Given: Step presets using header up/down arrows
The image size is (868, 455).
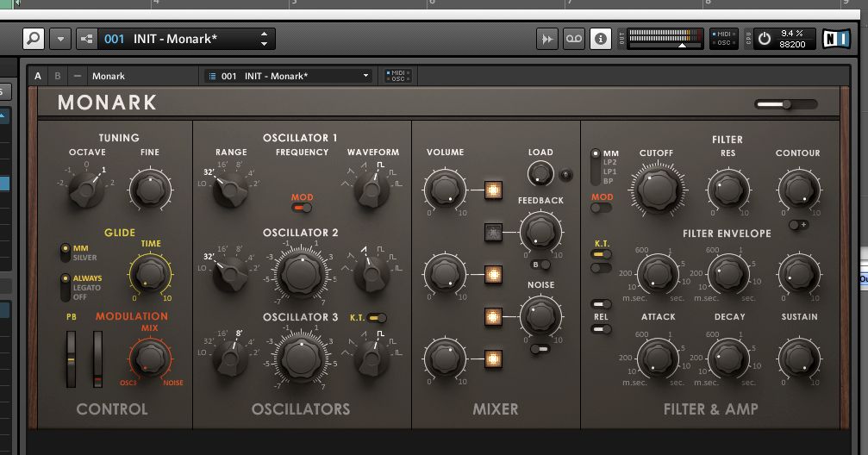Looking at the screenshot, I should tap(264, 40).
